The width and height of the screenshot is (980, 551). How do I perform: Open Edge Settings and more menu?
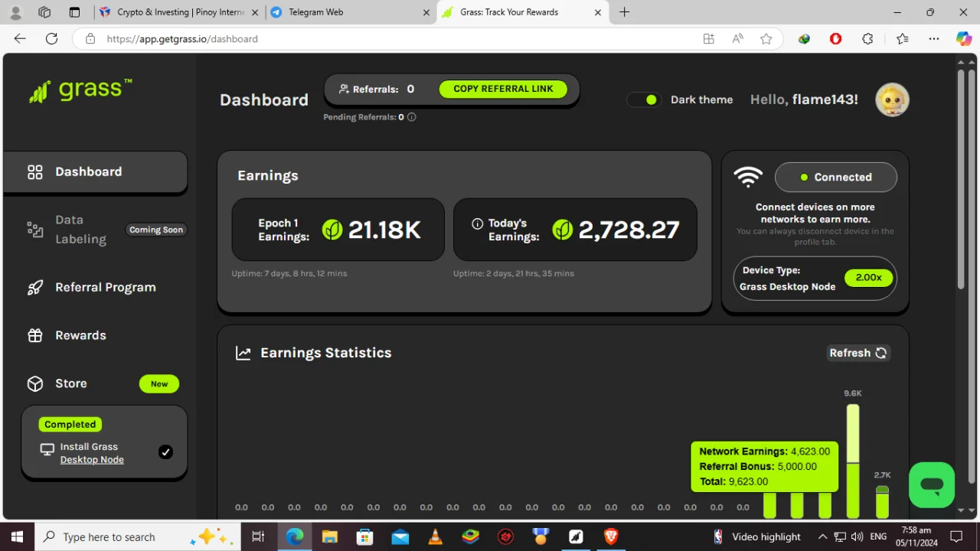934,39
